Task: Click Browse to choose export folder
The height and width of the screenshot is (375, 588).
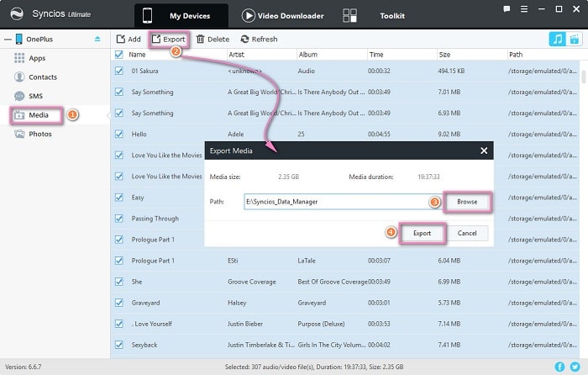Action: pos(467,202)
